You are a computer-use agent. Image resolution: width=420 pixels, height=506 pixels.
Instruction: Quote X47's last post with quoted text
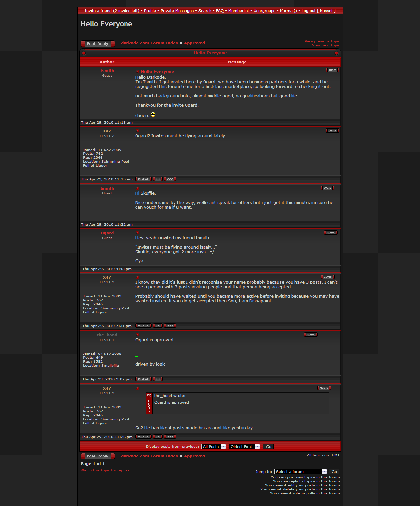point(324,388)
